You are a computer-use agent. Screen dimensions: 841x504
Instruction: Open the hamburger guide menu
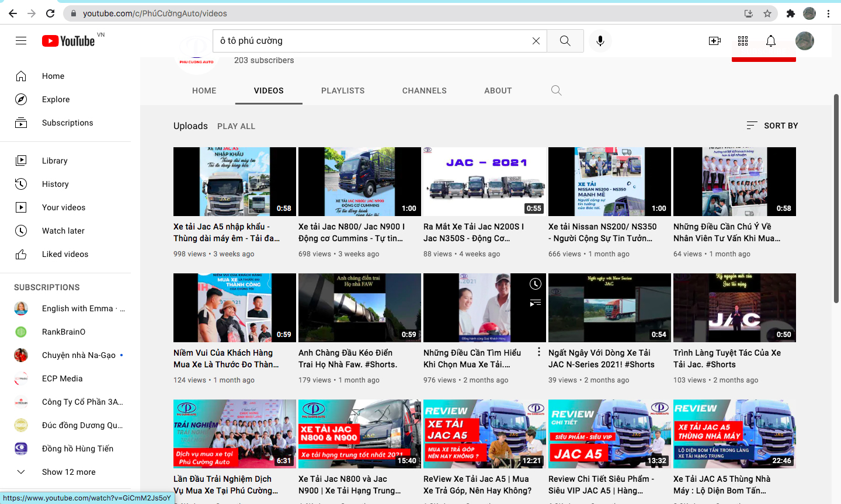[x=21, y=41]
